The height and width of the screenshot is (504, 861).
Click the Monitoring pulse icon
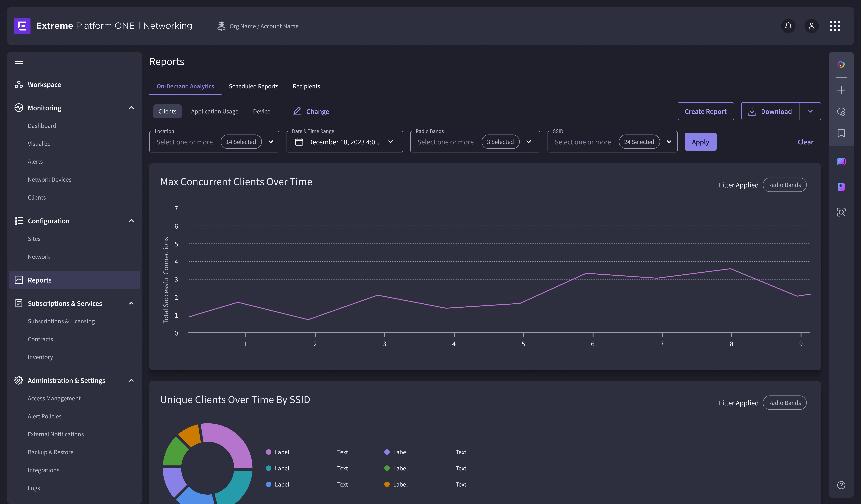[19, 108]
